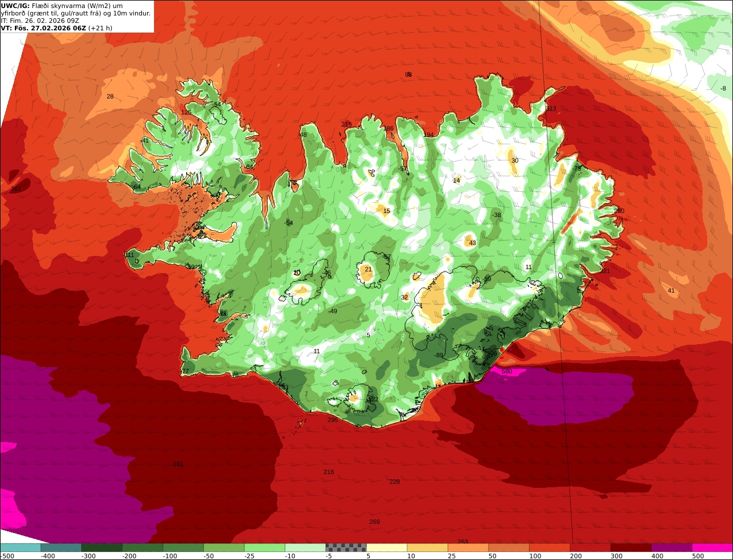The height and width of the screenshot is (560, 733).
Task: Select the dark green swatch between -300 and -200
Action: (101, 547)
